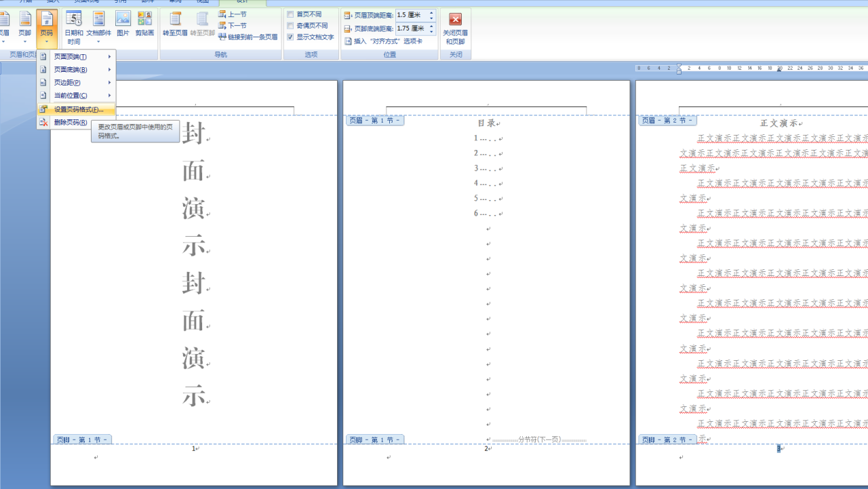The width and height of the screenshot is (868, 489).
Task: Click 页脚 - 第 2 节 tag
Action: 667,439
